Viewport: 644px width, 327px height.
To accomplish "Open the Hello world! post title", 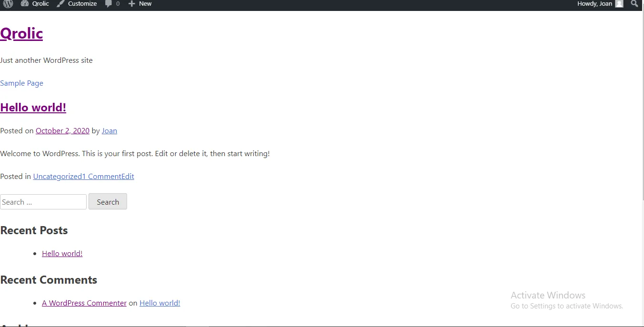I will (x=33, y=107).
